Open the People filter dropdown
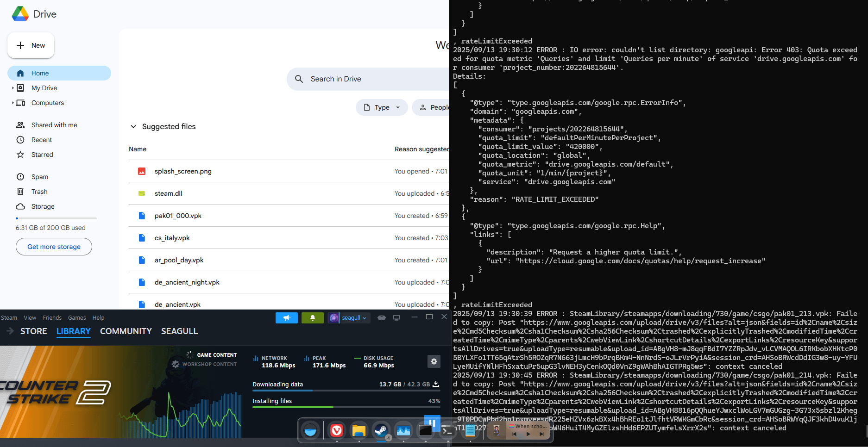Viewport: 868px width, 447px height. point(432,107)
